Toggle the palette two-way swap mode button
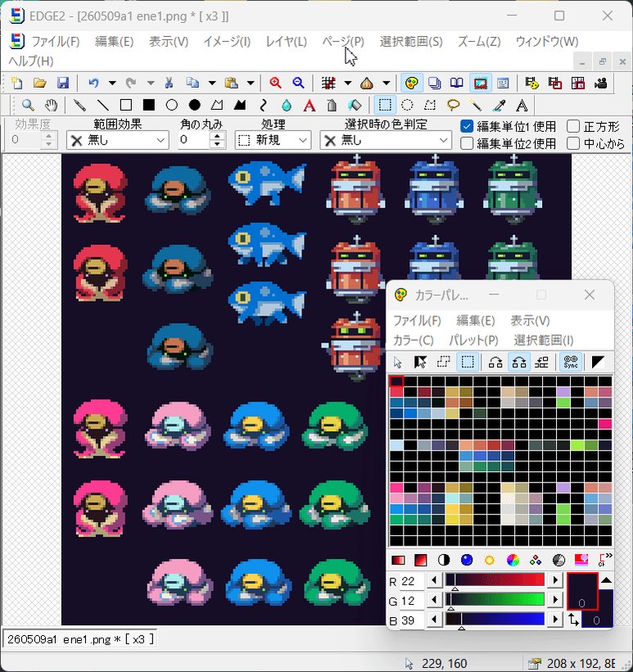 [x=519, y=362]
